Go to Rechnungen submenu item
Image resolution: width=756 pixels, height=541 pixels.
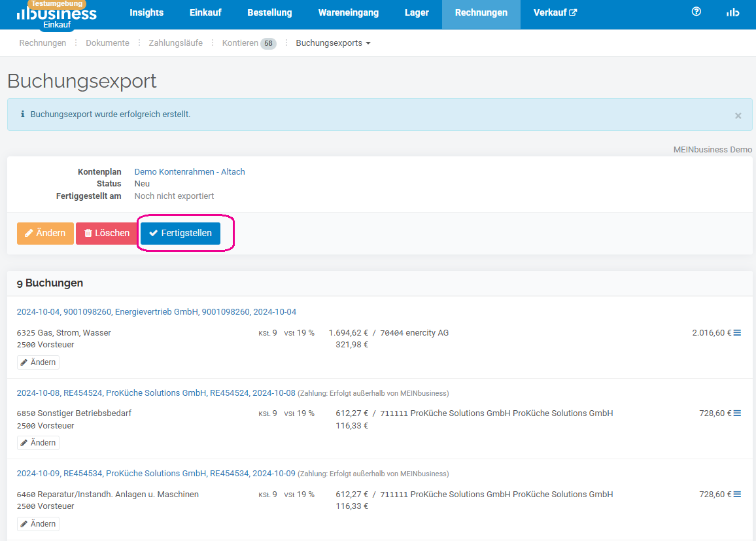coord(43,43)
